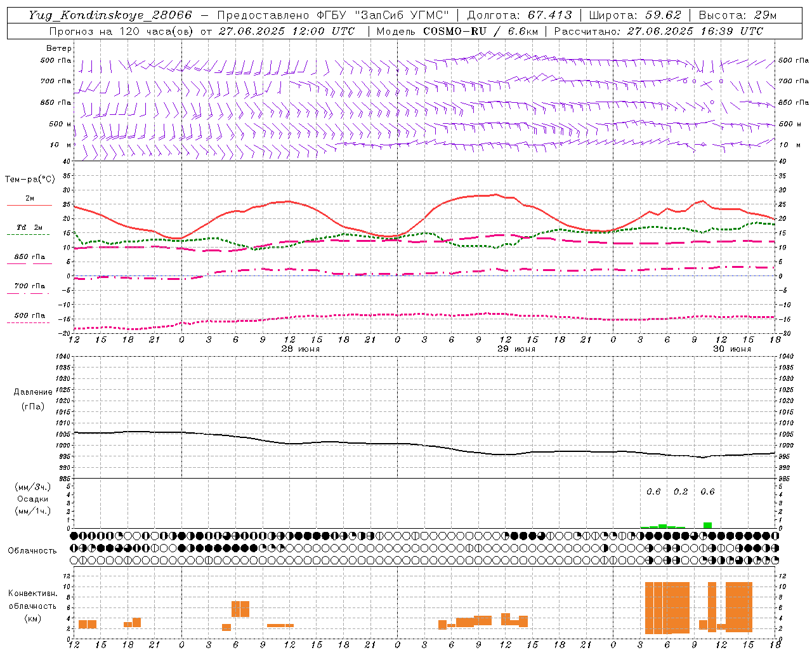Viewport: 812px width, 650px height.
Task: Click the 850 гПа temperature legend label
Action: tap(30, 257)
